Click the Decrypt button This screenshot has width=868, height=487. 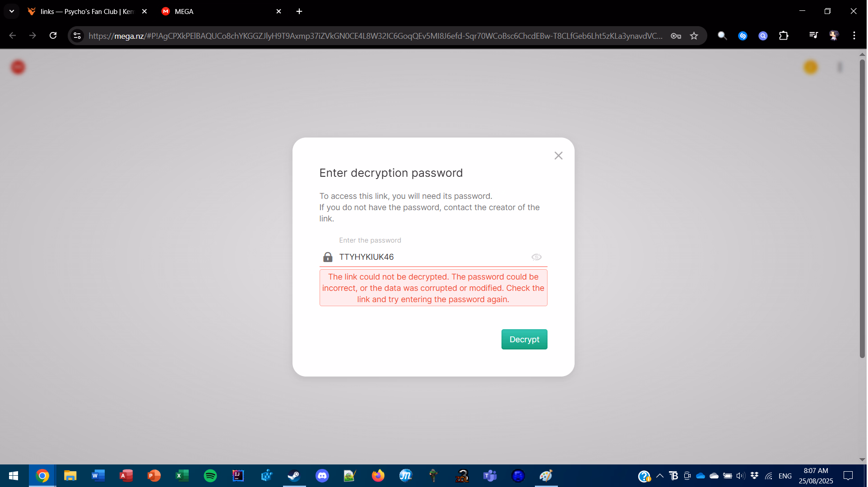[x=525, y=340]
